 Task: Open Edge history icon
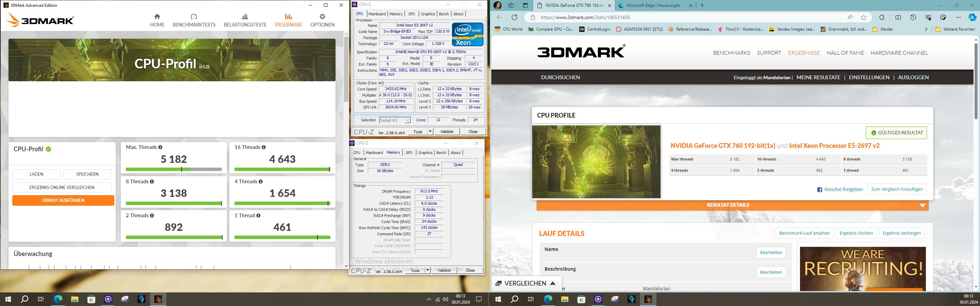[x=913, y=17]
